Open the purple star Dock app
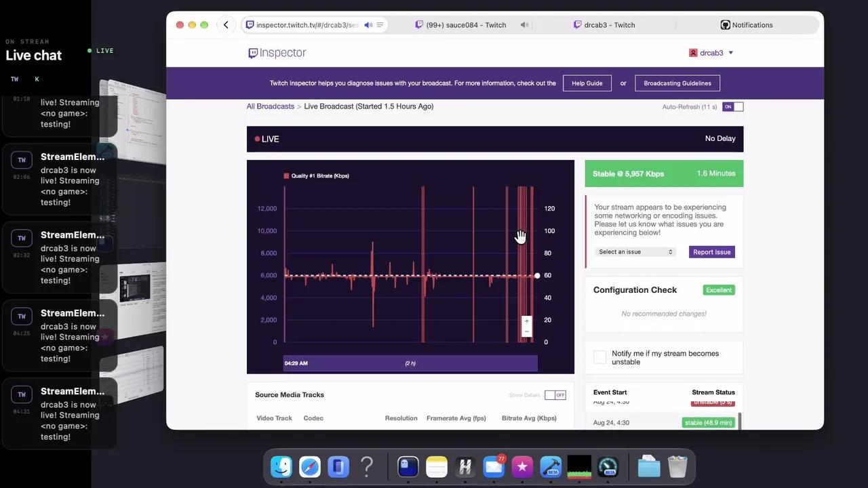 point(522,466)
